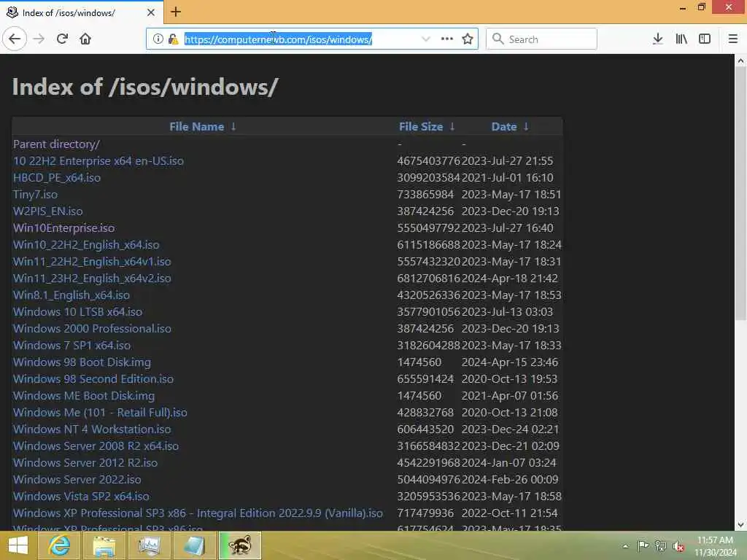
Task: Bookmark this page with the star
Action: [468, 39]
